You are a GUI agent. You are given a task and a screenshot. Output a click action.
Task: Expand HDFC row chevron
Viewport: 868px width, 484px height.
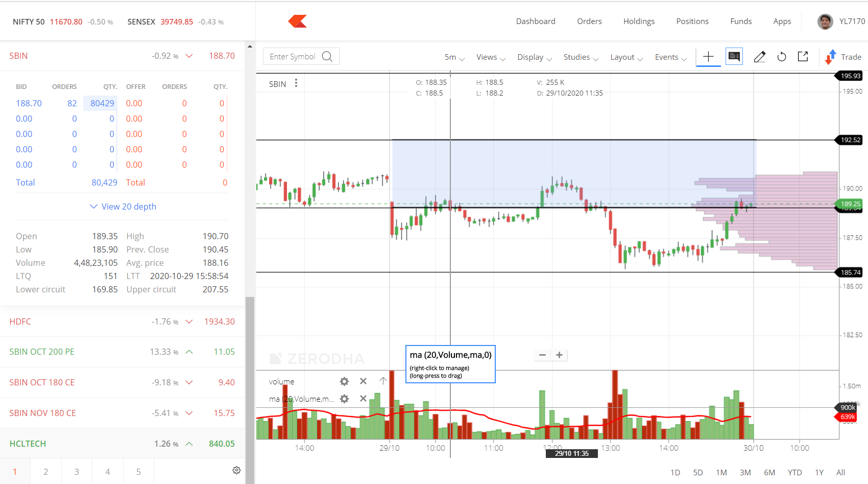[x=189, y=321]
